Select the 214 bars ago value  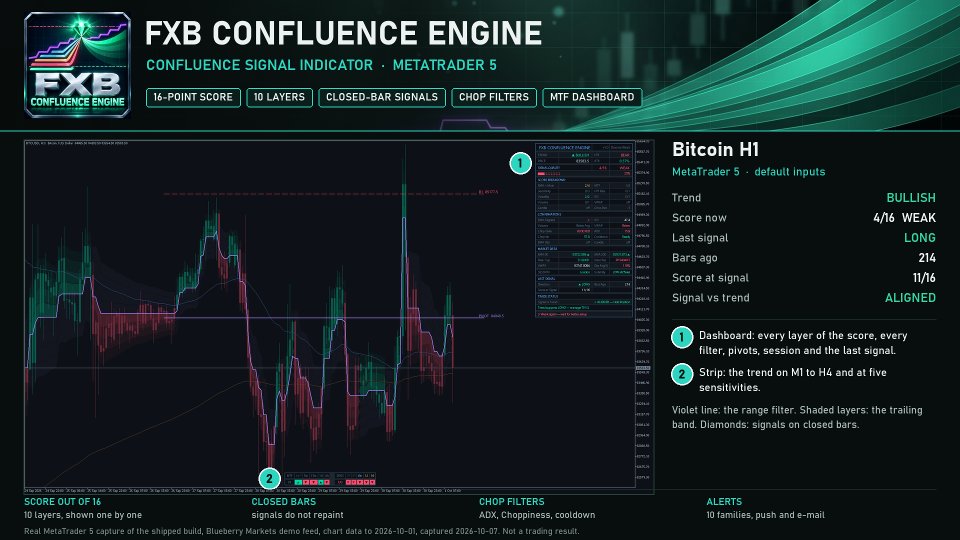point(927,258)
